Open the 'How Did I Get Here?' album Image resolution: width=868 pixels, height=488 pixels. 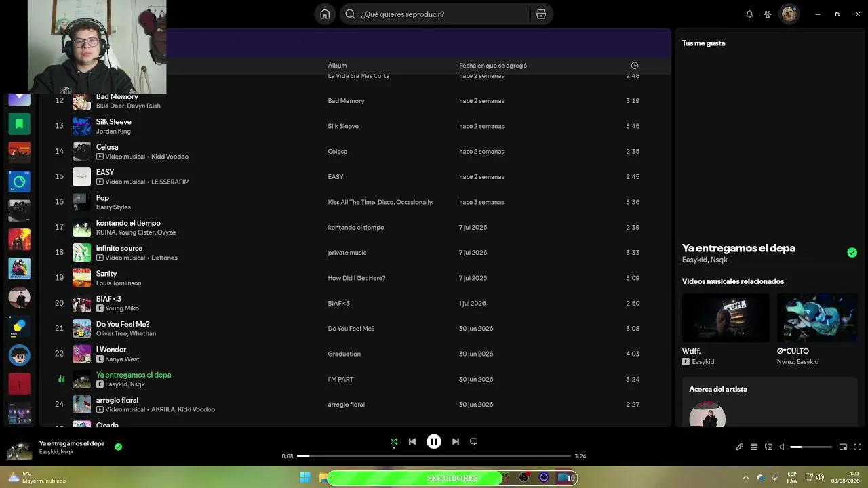pos(357,278)
